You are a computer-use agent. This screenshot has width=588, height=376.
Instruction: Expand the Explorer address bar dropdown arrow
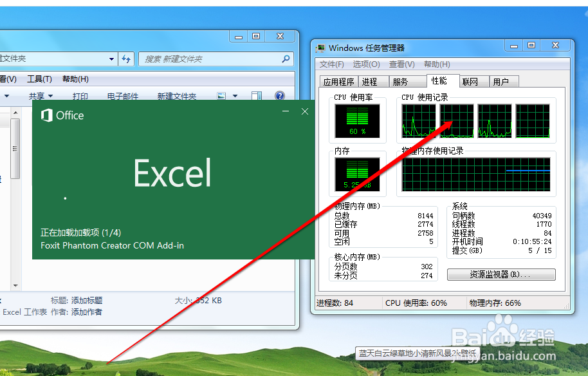click(x=111, y=59)
